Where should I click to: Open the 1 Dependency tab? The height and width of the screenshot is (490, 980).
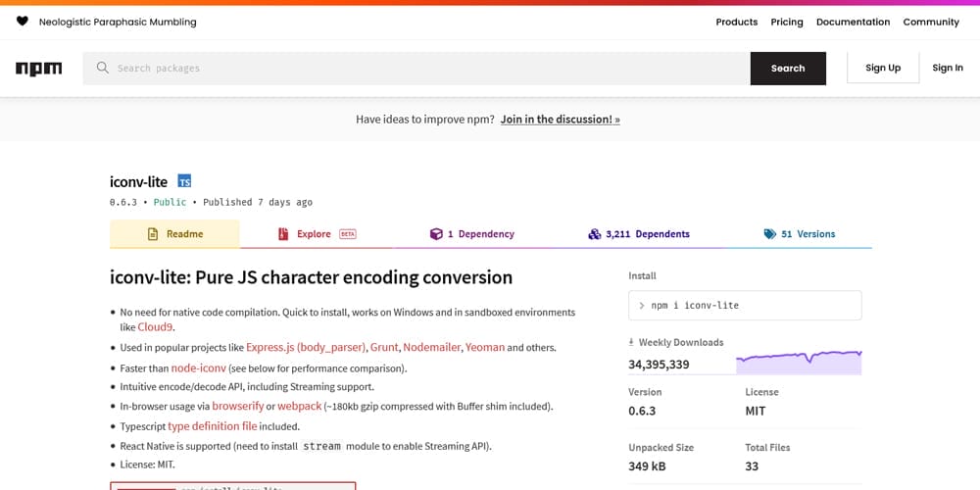[x=472, y=234]
